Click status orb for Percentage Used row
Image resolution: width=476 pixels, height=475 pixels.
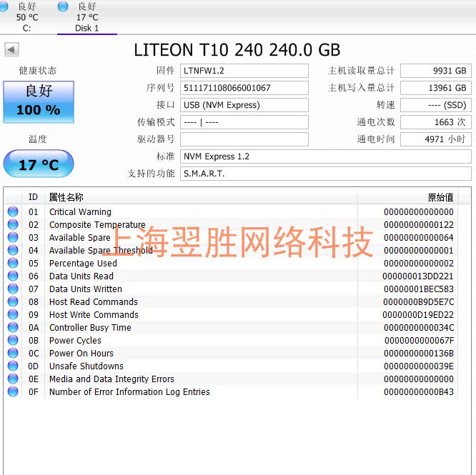(x=13, y=263)
